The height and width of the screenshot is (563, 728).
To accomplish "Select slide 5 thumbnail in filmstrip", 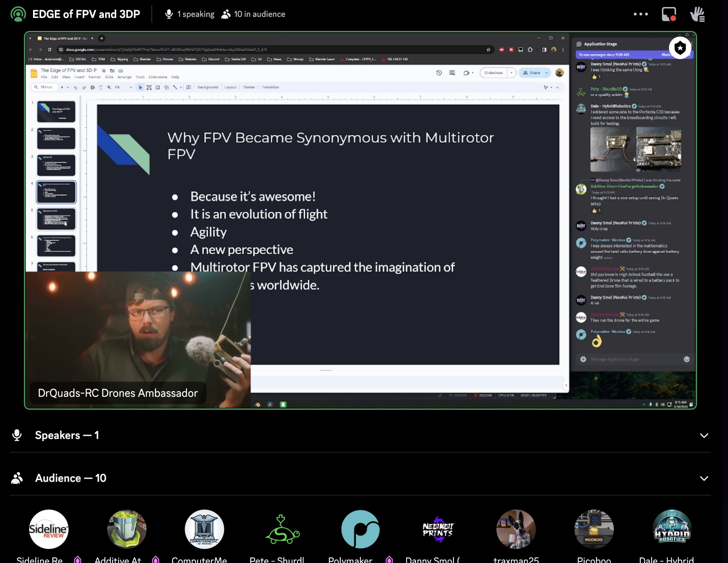I will (56, 219).
